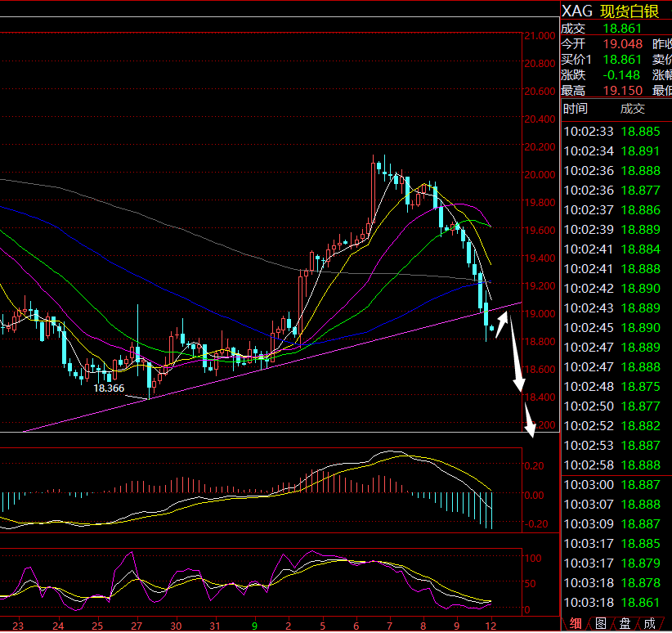Select the oscillator 100 scale label
672x633 pixels.
pyautogui.click(x=533, y=558)
